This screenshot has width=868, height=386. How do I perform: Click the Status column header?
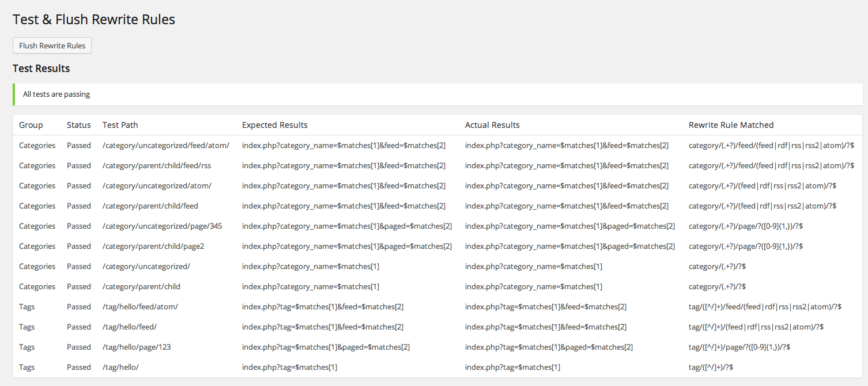pos(79,125)
